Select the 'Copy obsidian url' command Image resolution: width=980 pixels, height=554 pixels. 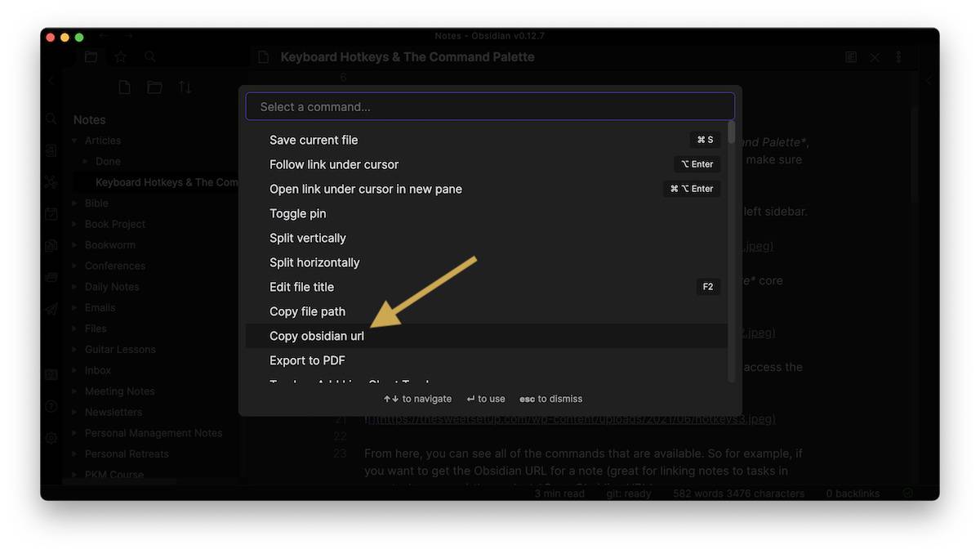coord(487,336)
